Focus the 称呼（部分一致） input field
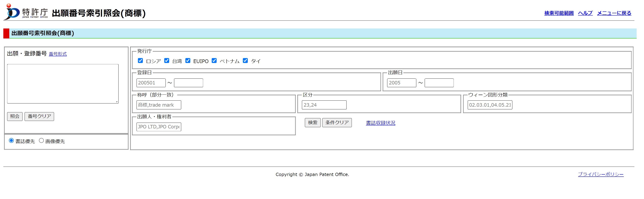Viewport: 644px width, 199px height. pos(159,105)
